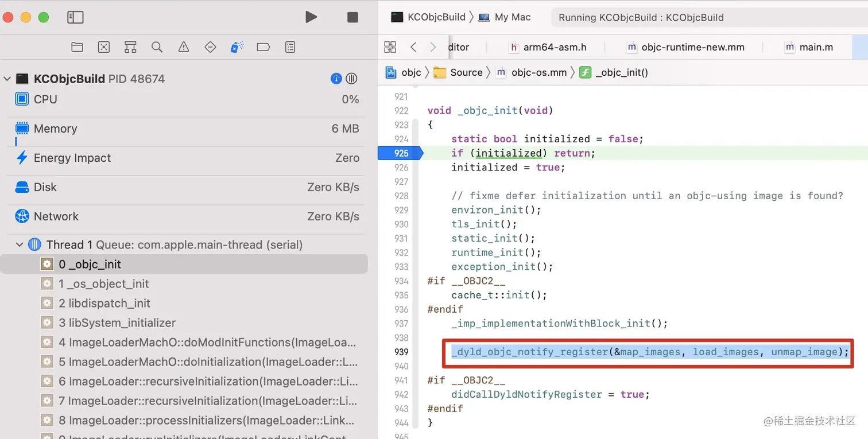Open the Report navigator list icon
The width and height of the screenshot is (868, 439).
pos(290,46)
